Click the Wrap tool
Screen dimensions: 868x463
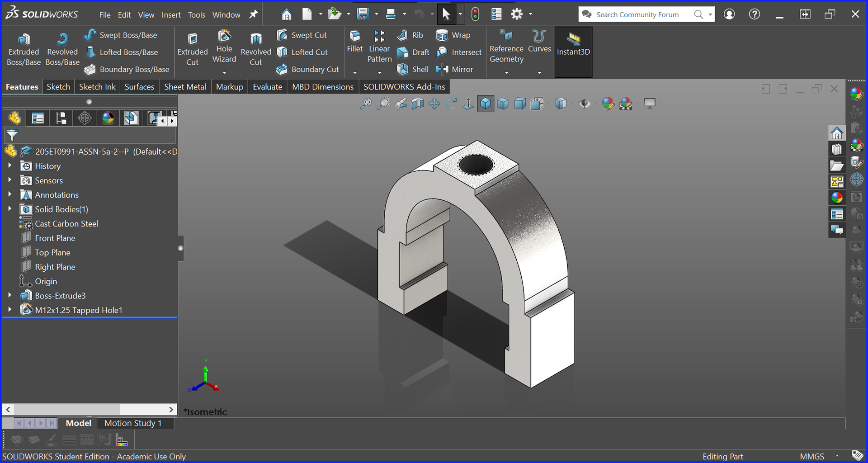[453, 35]
